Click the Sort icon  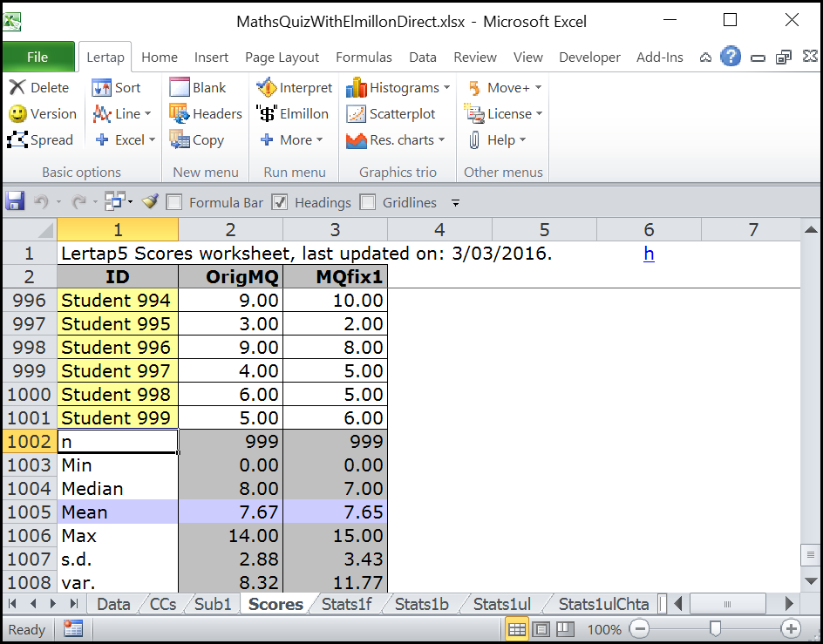pos(101,88)
